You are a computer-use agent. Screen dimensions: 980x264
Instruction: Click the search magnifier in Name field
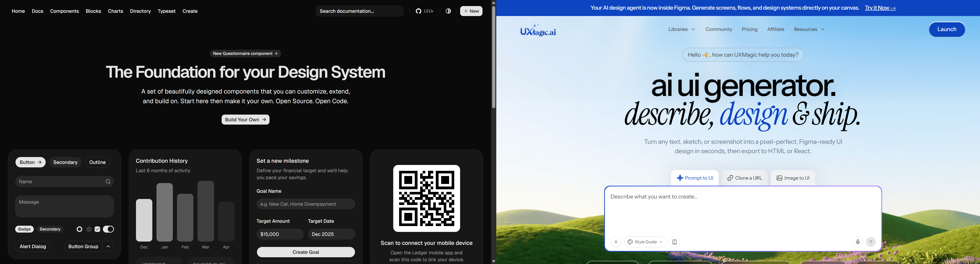coord(108,182)
